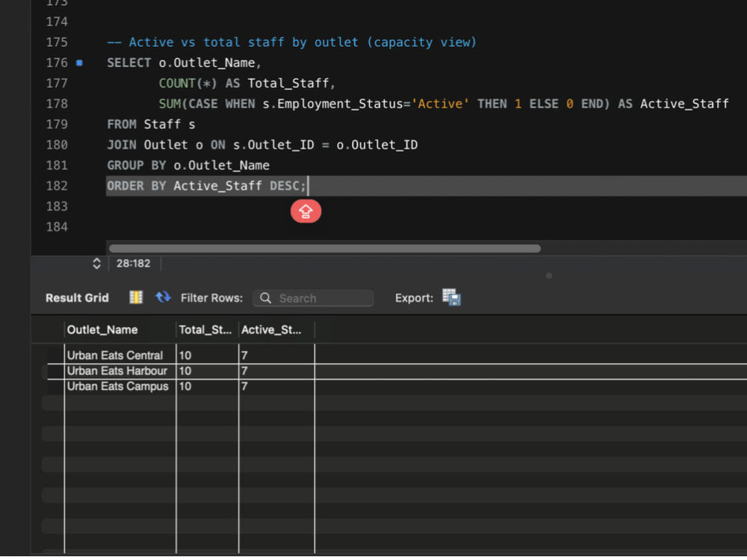This screenshot has height=560, width=747.
Task: Click Active_Staff value 7 for Urban Eats Harbour
Action: coord(276,371)
